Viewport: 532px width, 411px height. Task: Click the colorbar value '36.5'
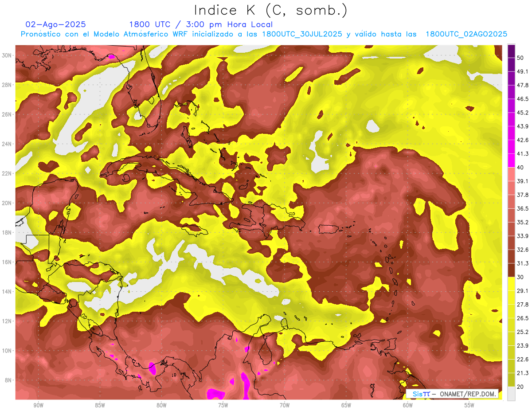[x=522, y=208]
